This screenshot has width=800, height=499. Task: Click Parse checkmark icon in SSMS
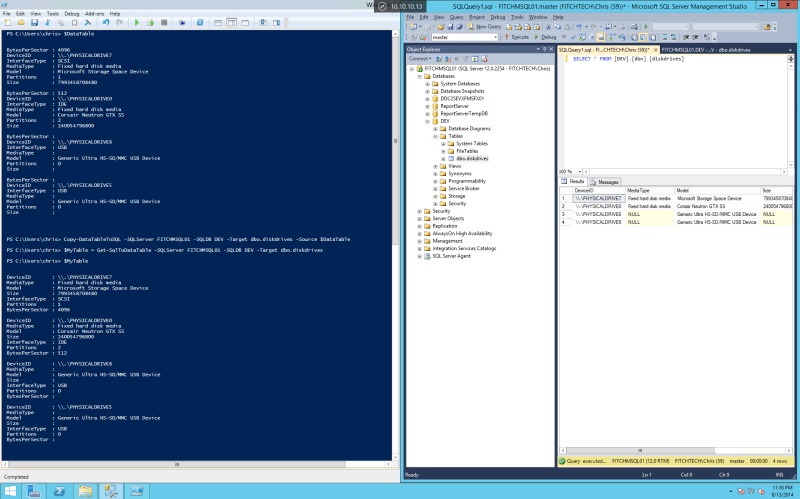pyautogui.click(x=573, y=37)
